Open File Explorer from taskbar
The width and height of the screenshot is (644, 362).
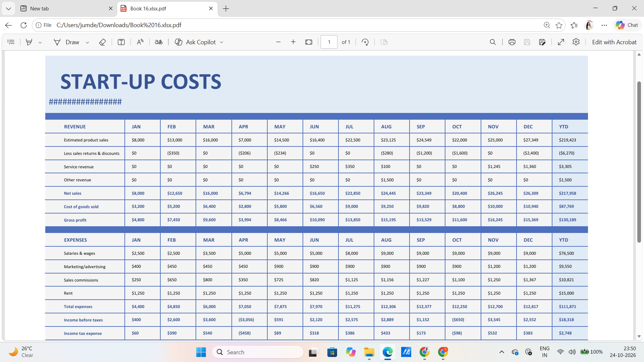[369, 352]
